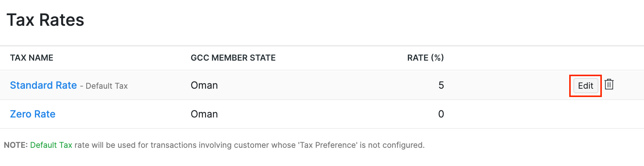The width and height of the screenshot is (644, 166).
Task: Click Edit button for Standard Rate
Action: [x=586, y=86]
